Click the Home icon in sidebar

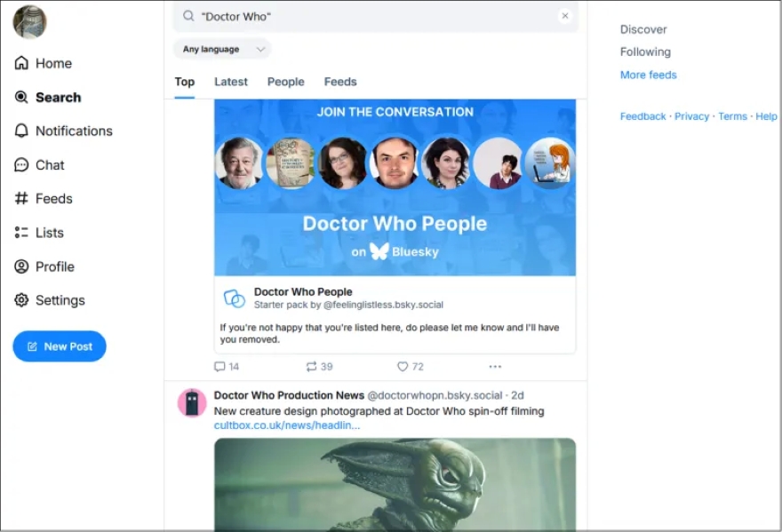(x=21, y=63)
